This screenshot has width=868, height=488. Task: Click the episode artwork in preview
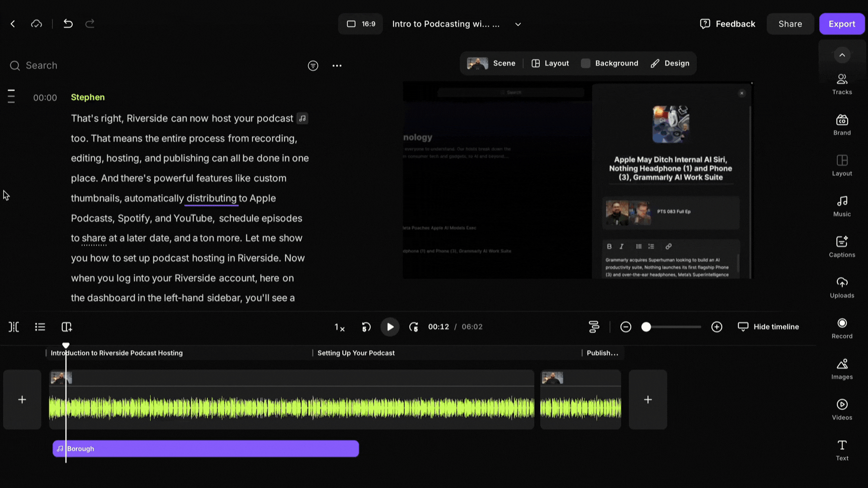click(670, 124)
